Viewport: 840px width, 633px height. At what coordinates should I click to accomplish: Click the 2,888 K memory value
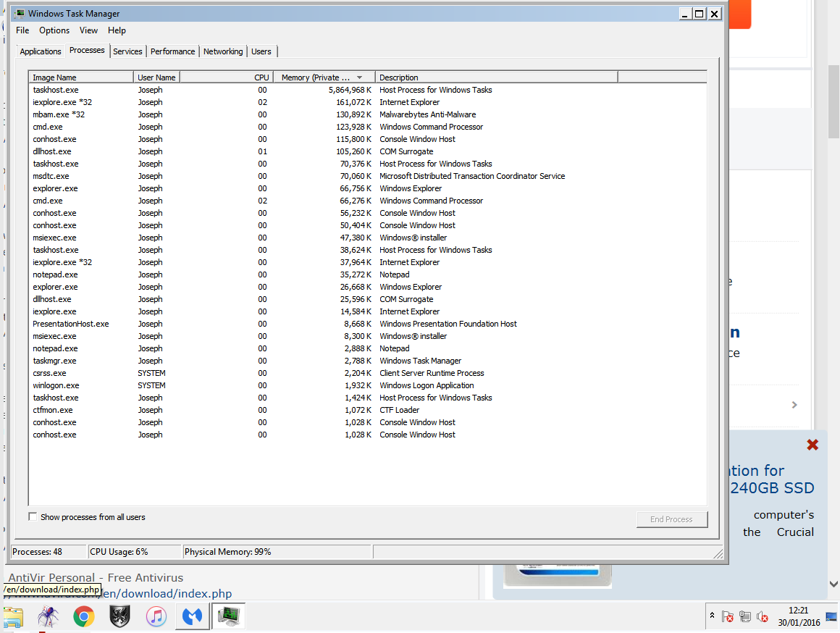click(358, 348)
